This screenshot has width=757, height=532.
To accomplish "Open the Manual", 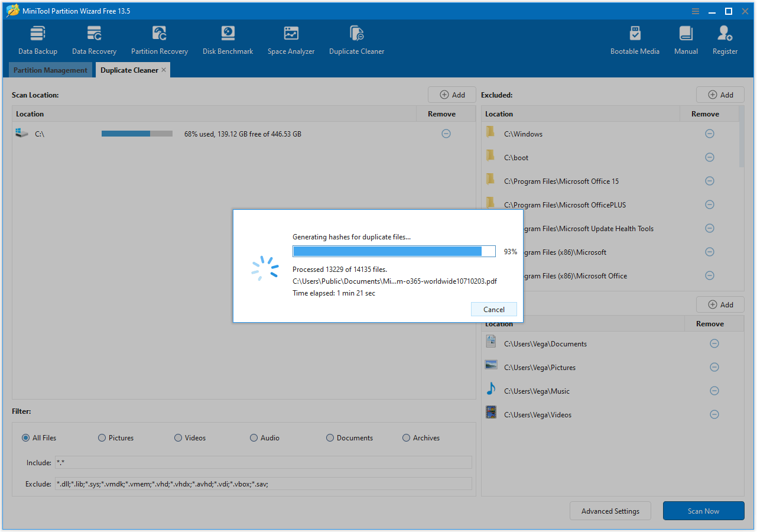I will [685, 38].
